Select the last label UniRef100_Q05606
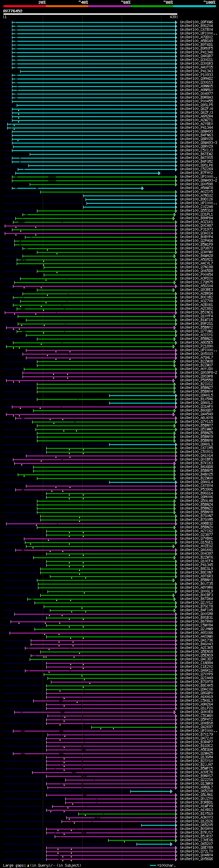Screen dimensions: 219x868 [x=196, y=859]
